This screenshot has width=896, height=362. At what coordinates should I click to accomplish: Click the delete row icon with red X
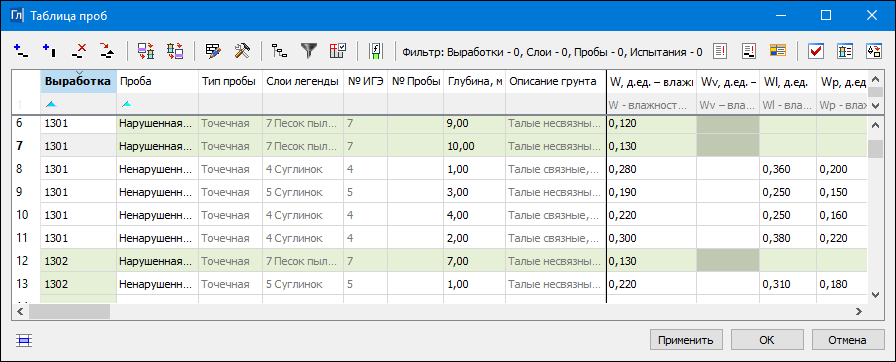pyautogui.click(x=79, y=51)
